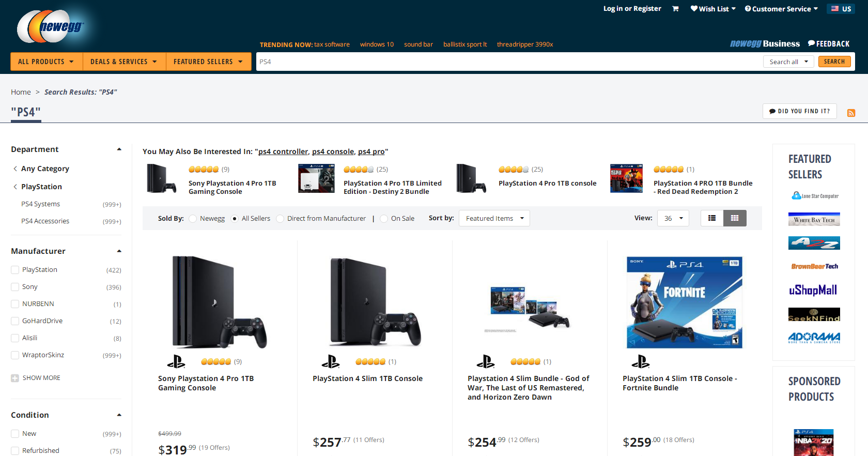The height and width of the screenshot is (456, 868).
Task: Click the uShopMall seller logo
Action: tap(813, 290)
